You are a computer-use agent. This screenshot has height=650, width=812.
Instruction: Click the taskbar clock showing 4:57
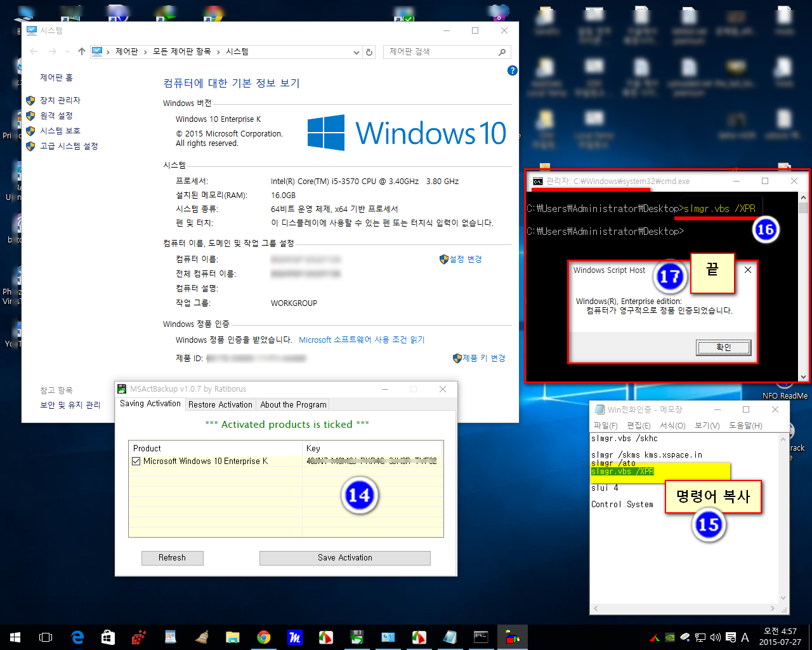(780, 637)
